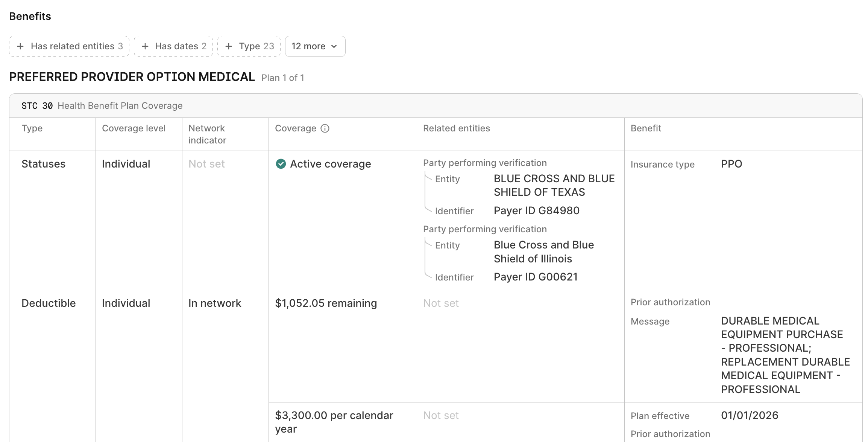Click the Message label under Prior authorization

coord(650,322)
